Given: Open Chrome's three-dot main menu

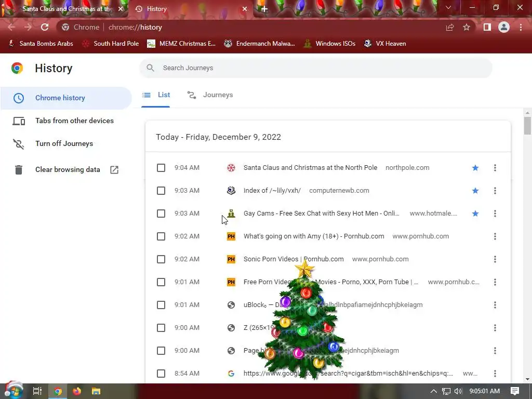Looking at the screenshot, I should pyautogui.click(x=521, y=27).
